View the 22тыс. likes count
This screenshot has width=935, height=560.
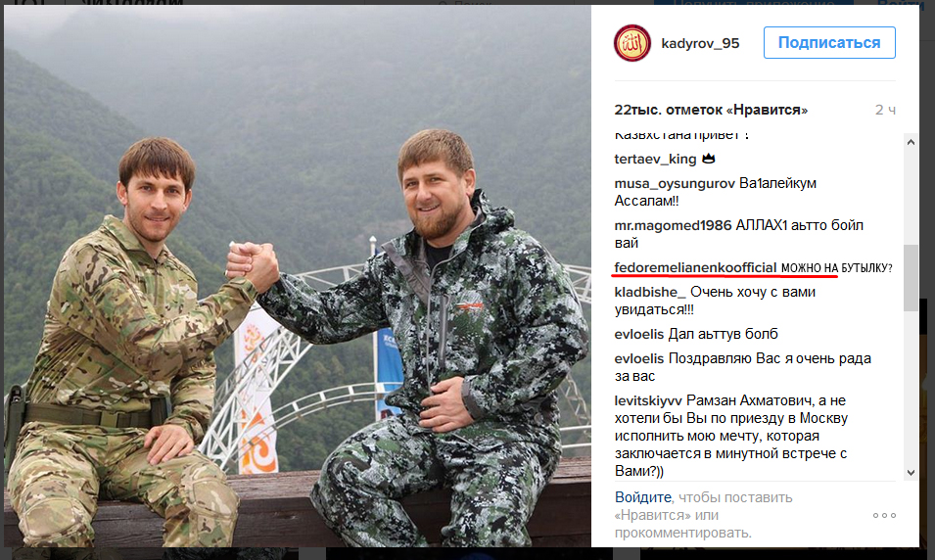click(x=711, y=110)
